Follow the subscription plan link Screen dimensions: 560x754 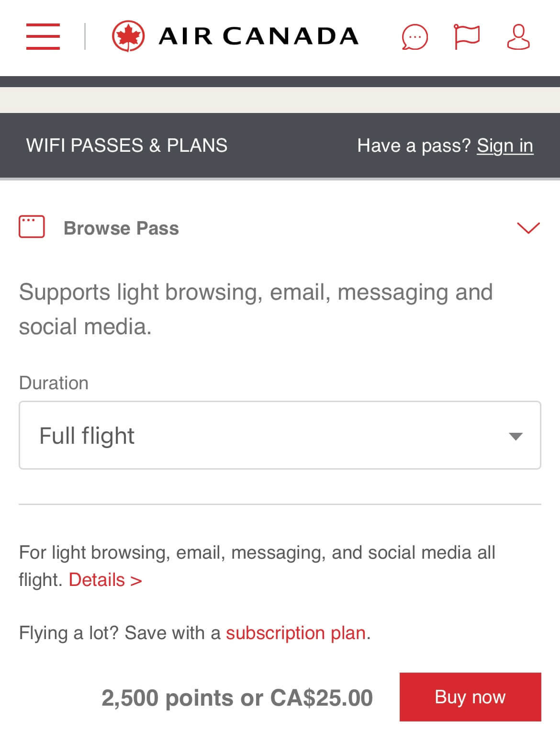[x=296, y=633]
